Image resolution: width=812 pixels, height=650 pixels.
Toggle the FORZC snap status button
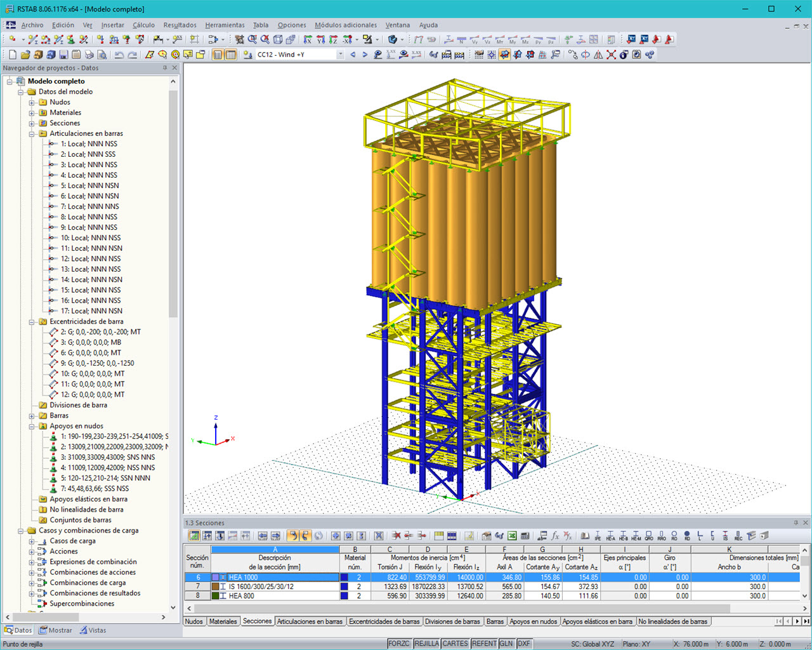[x=399, y=644]
